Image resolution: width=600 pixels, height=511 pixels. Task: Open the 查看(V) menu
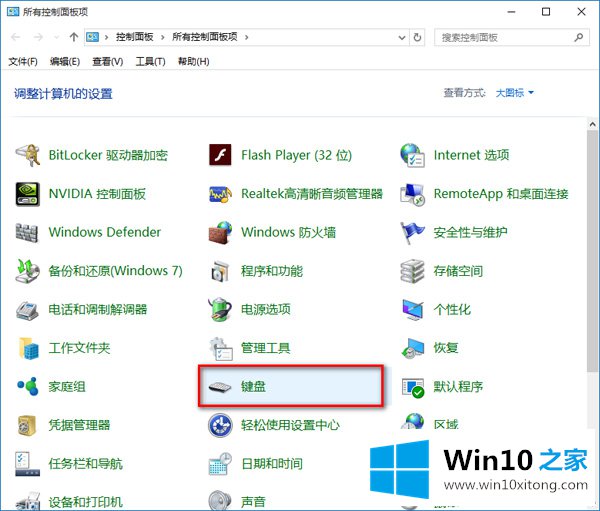108,62
